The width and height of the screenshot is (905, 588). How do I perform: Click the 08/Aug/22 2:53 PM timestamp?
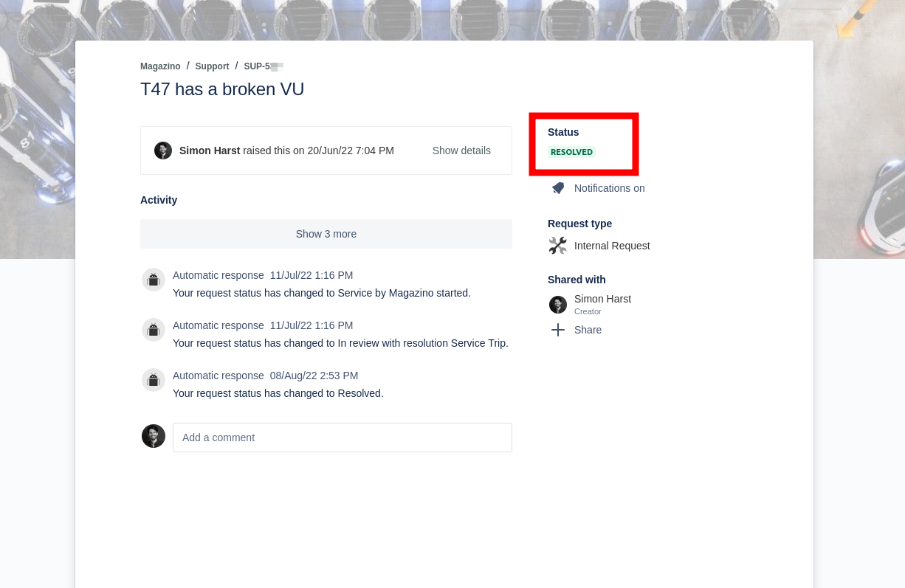[314, 376]
